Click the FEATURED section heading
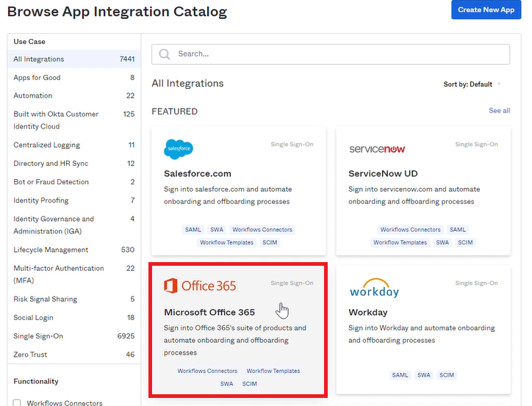 point(174,112)
